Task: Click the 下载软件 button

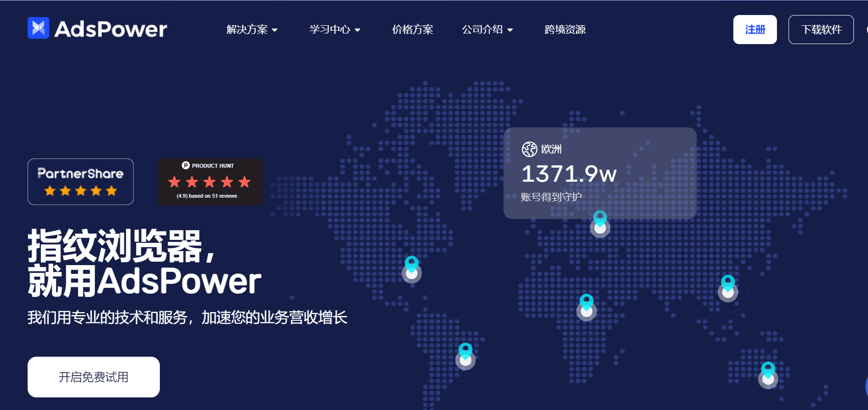Action: click(821, 30)
